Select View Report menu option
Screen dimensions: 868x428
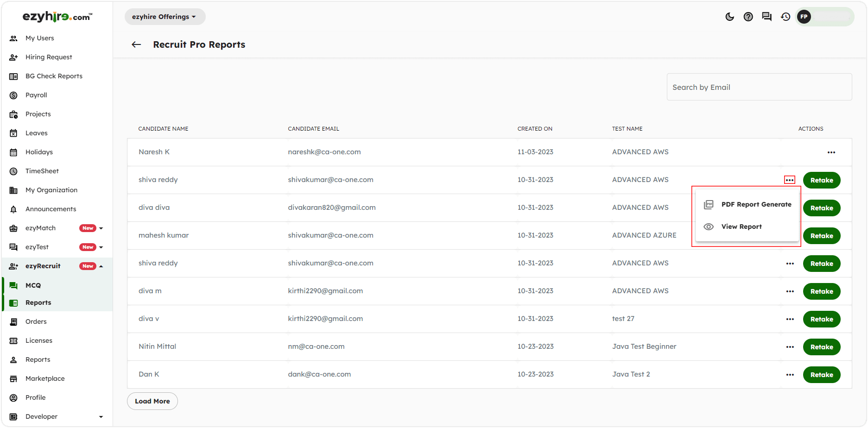748,227
